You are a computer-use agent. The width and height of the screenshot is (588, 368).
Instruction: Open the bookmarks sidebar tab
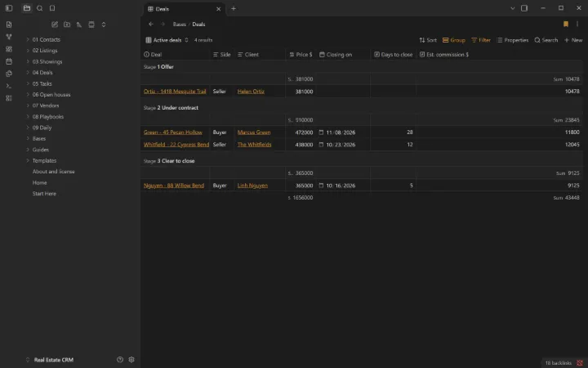(x=52, y=8)
